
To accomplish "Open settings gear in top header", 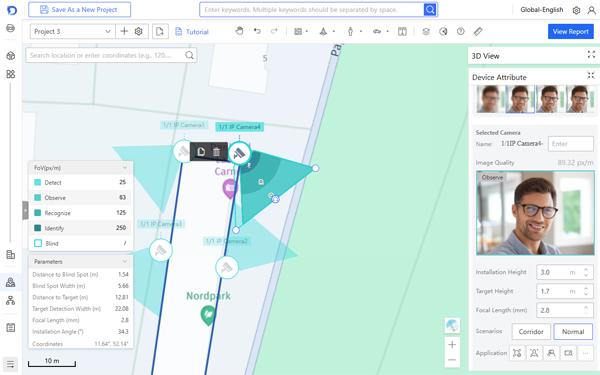I will point(576,10).
